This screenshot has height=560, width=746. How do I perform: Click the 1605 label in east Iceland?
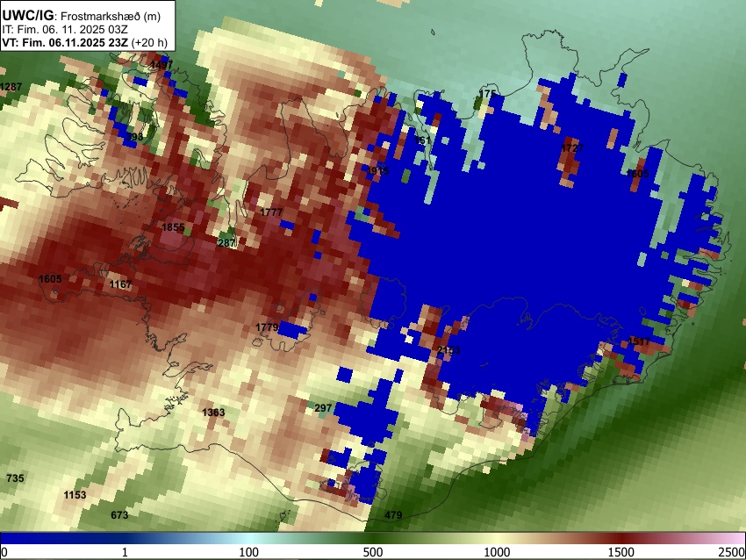637,174
